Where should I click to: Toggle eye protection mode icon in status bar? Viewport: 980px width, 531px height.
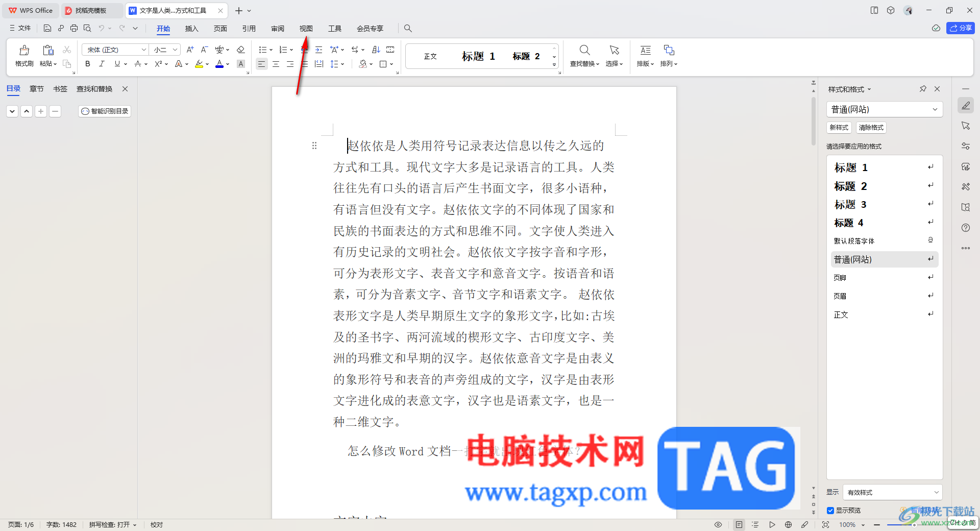coord(718,524)
